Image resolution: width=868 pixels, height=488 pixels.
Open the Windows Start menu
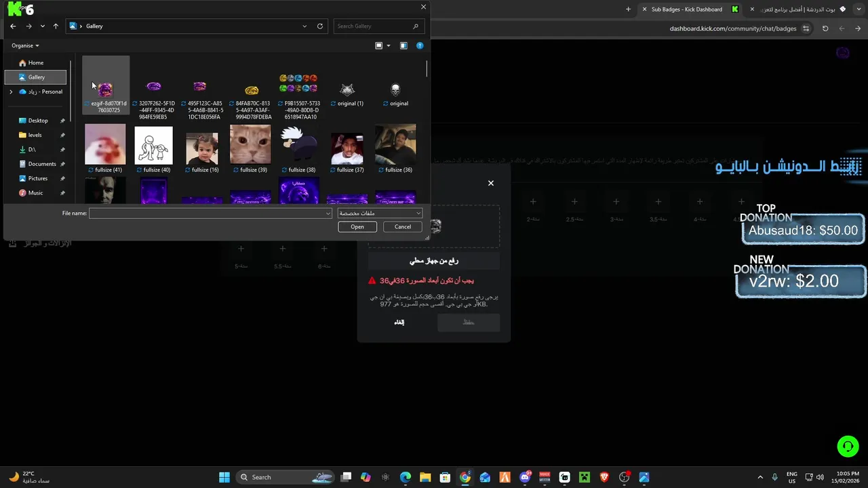point(224,477)
